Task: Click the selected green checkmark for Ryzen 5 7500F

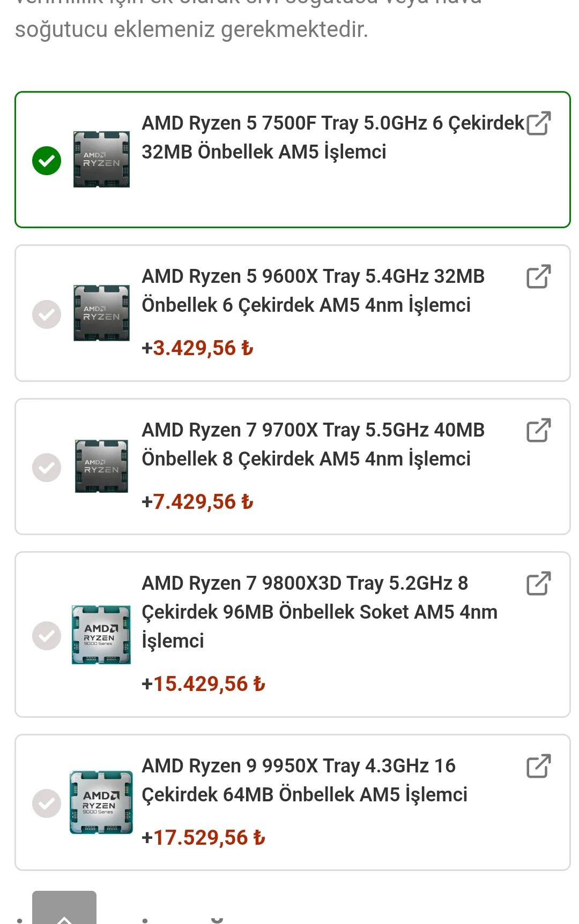Action: [x=47, y=160]
